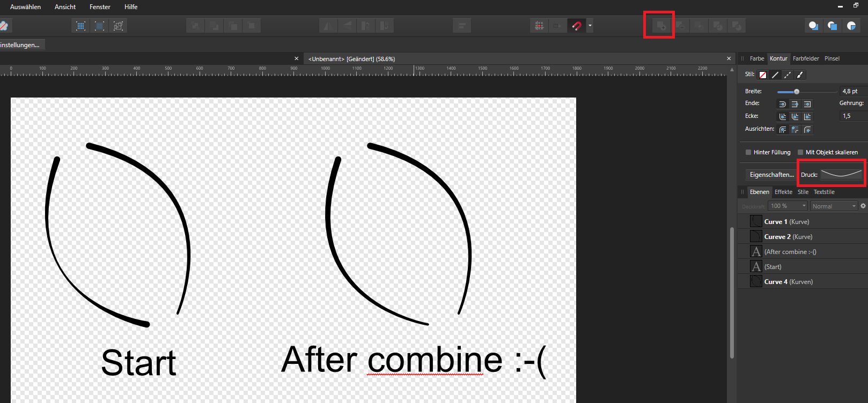Select the Cureve 2 layer
Viewport: 868px width, 403px height.
point(803,236)
